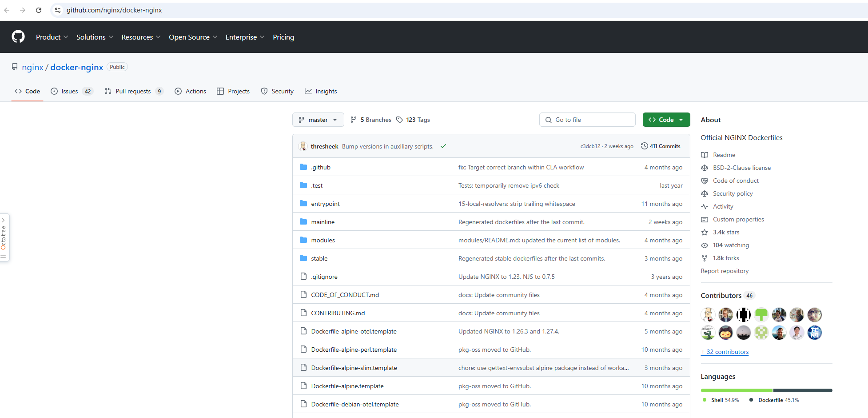Screen dimensions: 868x418
Task: Click the modules folder icon
Action: 303,240
